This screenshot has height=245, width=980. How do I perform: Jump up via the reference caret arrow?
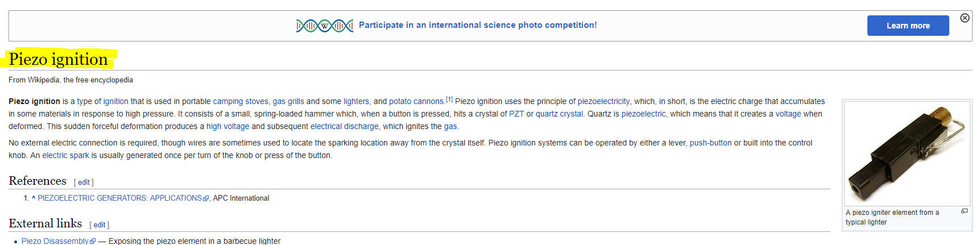coord(34,198)
